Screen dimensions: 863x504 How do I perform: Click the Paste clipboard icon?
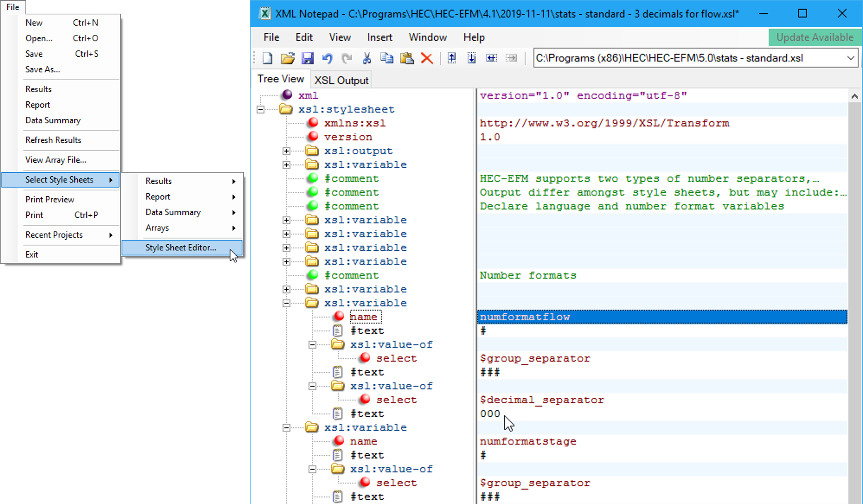[x=407, y=58]
